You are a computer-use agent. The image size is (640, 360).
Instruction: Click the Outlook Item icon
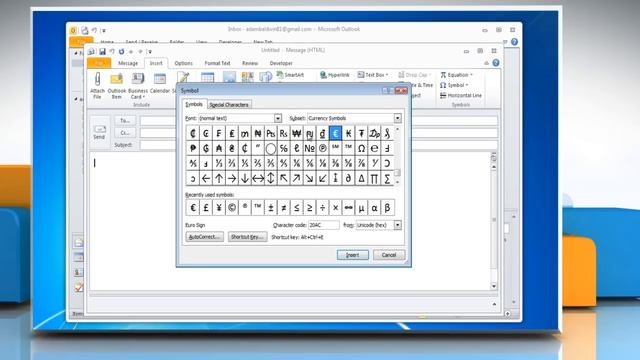(117, 78)
